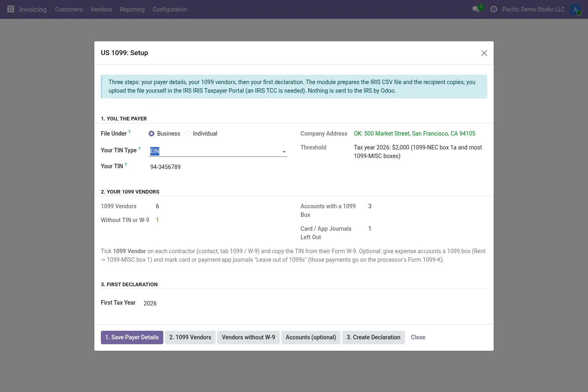Open the user avatar menu
Viewport: 588px width, 392px height.
pos(575,9)
